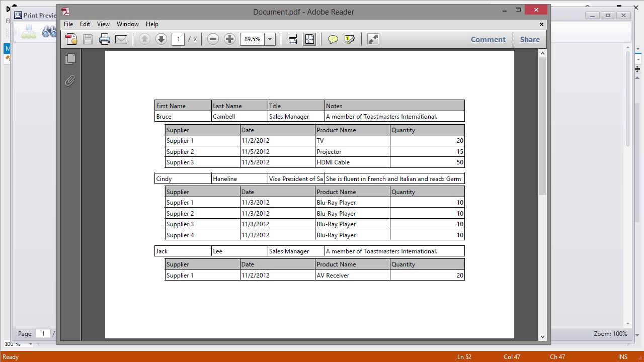Click the vertical scrollbar up arrow
This screenshot has width=644, height=362.
point(542,53)
